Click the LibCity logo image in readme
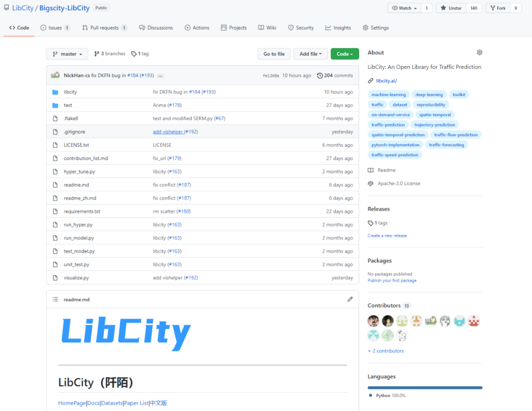The height and width of the screenshot is (411, 532). tap(126, 334)
